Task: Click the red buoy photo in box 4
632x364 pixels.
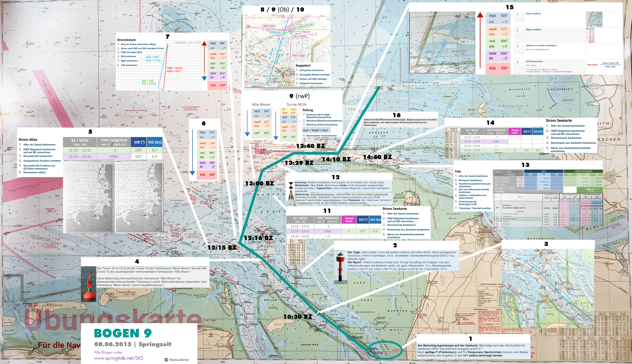Action: coord(88,284)
